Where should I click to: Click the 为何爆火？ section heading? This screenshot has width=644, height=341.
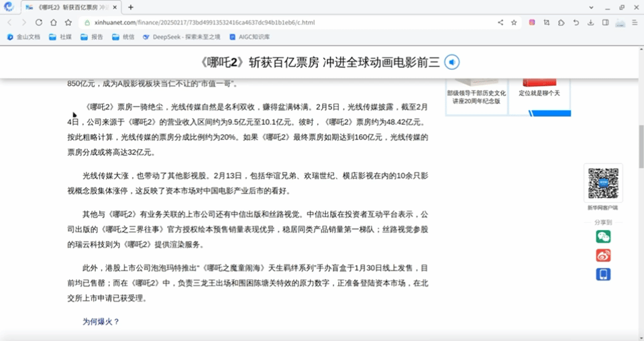101,322
